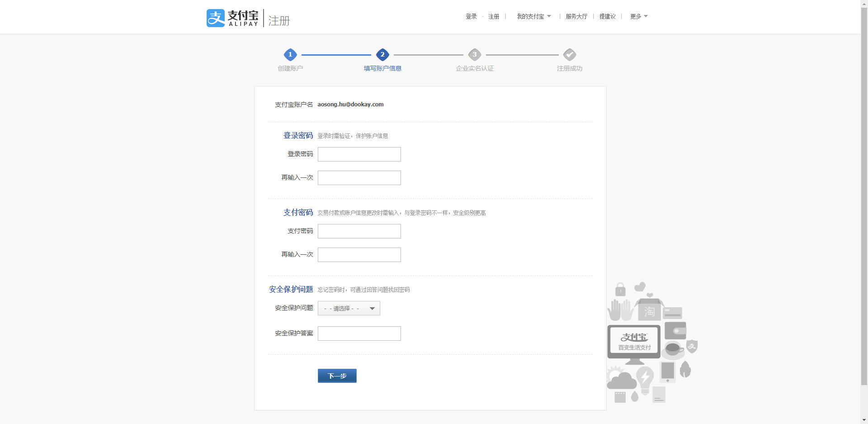
Task: Click the account name aosong.hu@dookay.com
Action: click(x=350, y=105)
